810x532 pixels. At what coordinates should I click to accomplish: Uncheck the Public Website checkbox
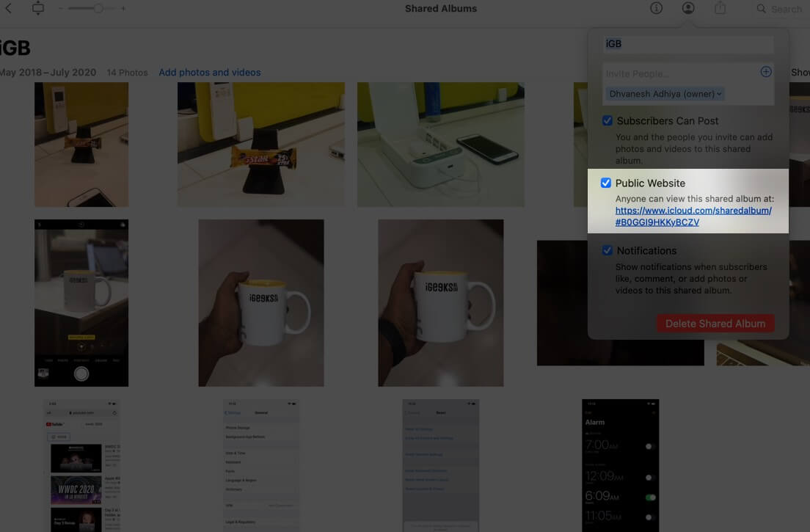pyautogui.click(x=606, y=183)
